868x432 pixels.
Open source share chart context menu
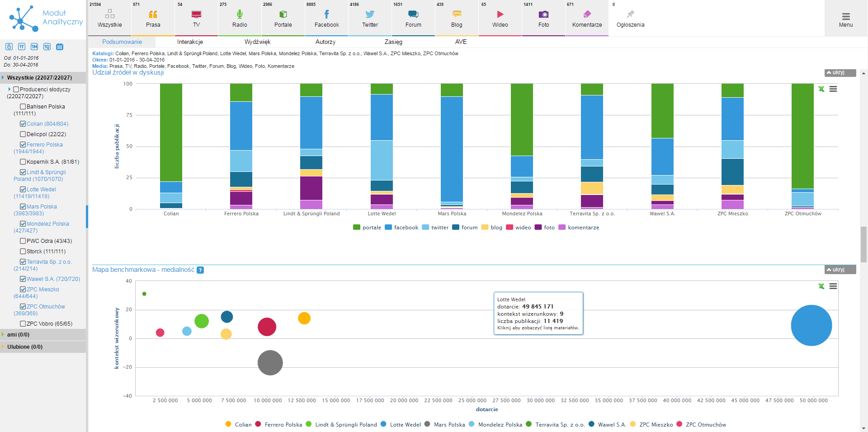coord(833,89)
